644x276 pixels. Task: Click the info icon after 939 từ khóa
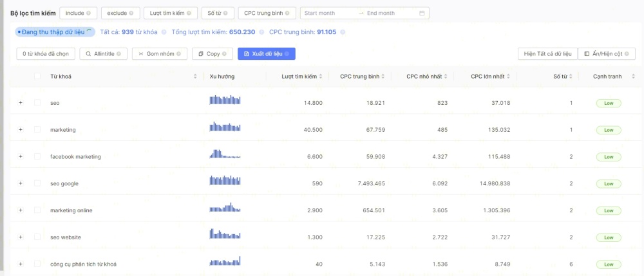[164, 32]
